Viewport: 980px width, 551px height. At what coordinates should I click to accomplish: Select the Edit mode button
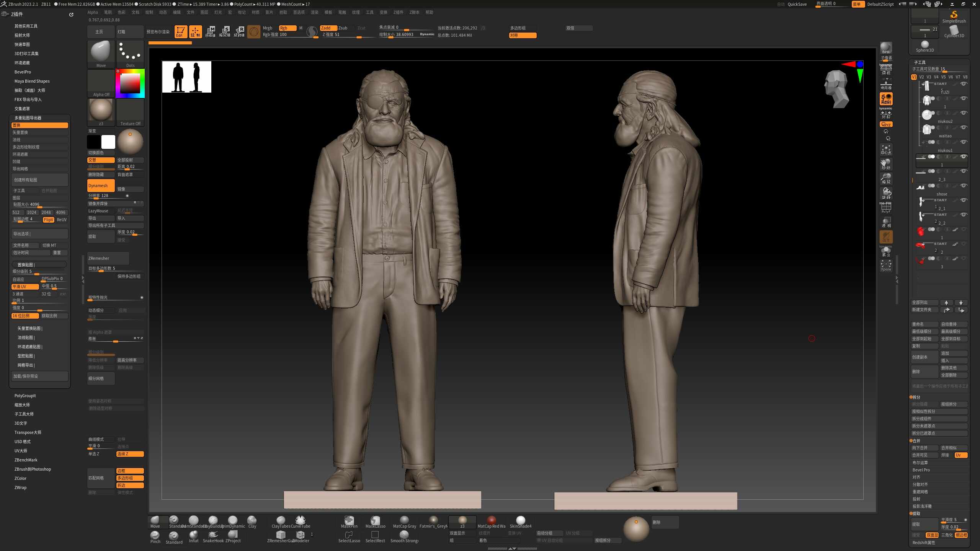pyautogui.click(x=181, y=31)
